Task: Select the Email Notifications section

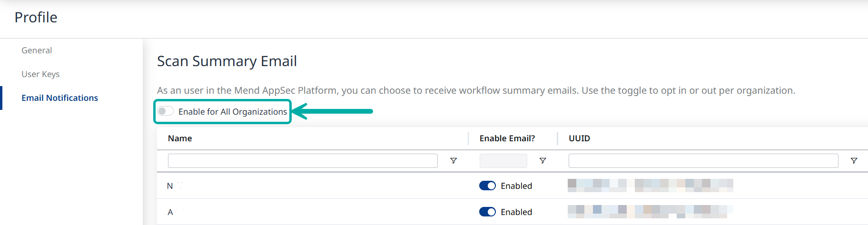Action: pyautogui.click(x=59, y=98)
